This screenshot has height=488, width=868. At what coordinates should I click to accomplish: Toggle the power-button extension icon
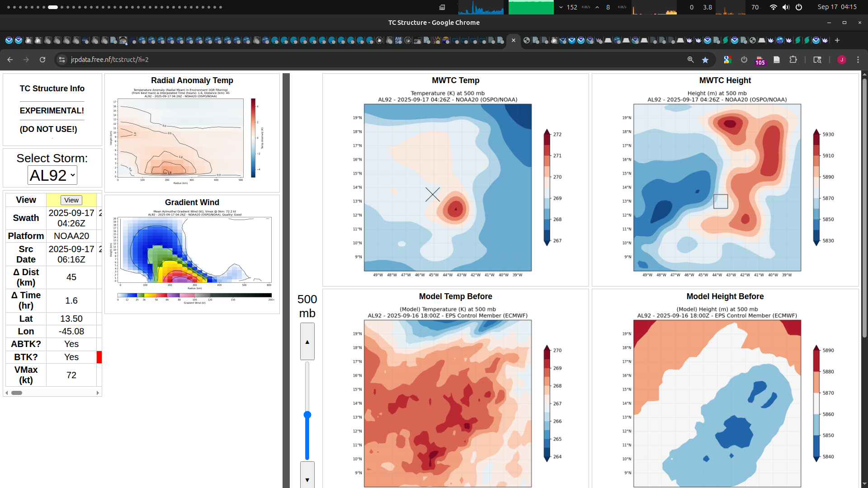pos(744,60)
